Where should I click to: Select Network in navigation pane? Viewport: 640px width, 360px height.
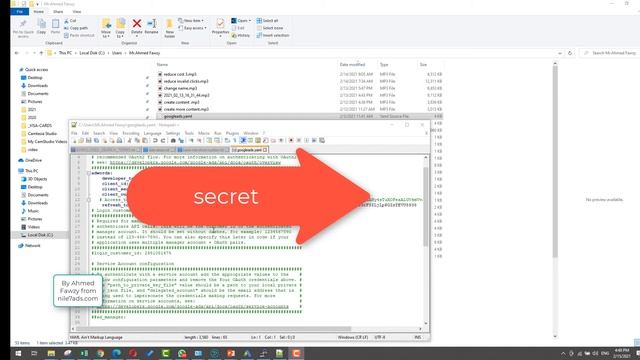[32, 246]
